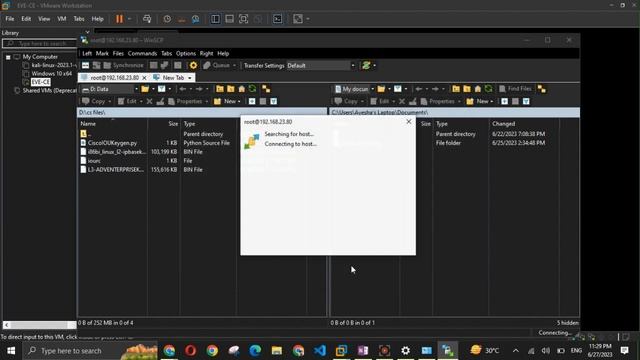Open VMware VM menu

(x=62, y=19)
